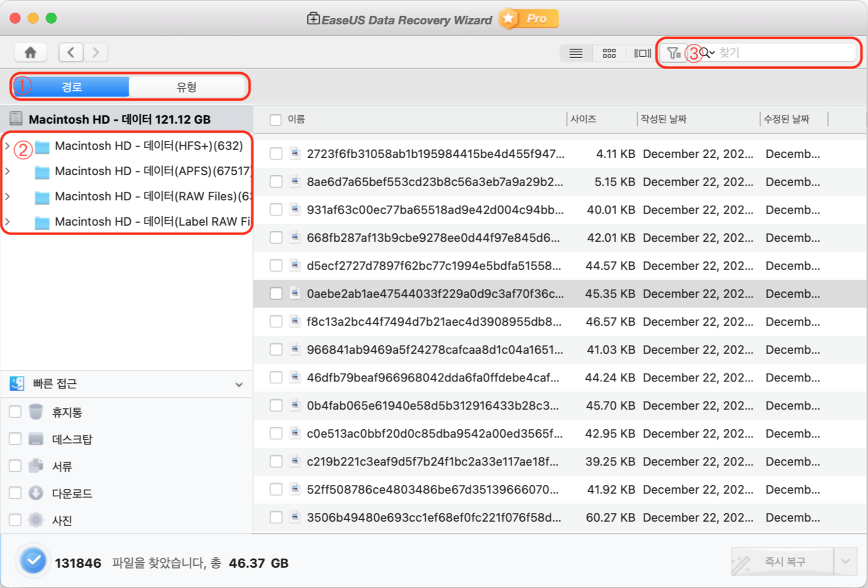Click file icon of d5ecf2727d78...
Viewport: 868px width, 588px height.
pos(295,265)
